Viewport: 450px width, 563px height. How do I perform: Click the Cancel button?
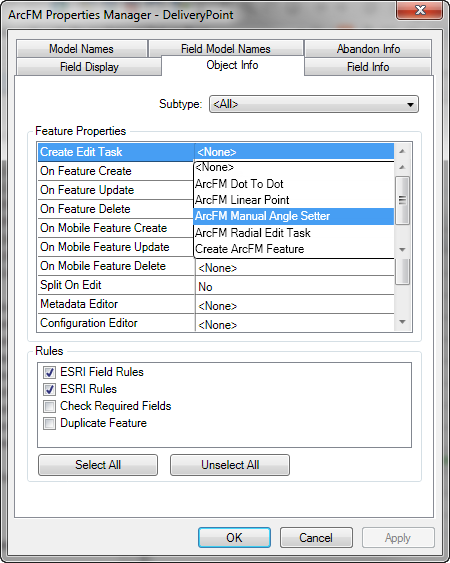[316, 538]
